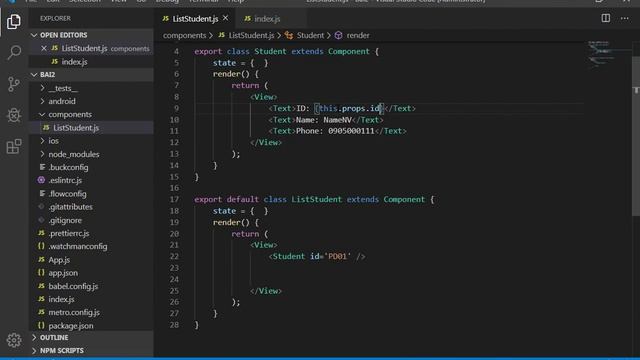Open the Manage gear icon
Viewport: 640px width, 360px height.
click(x=14, y=340)
